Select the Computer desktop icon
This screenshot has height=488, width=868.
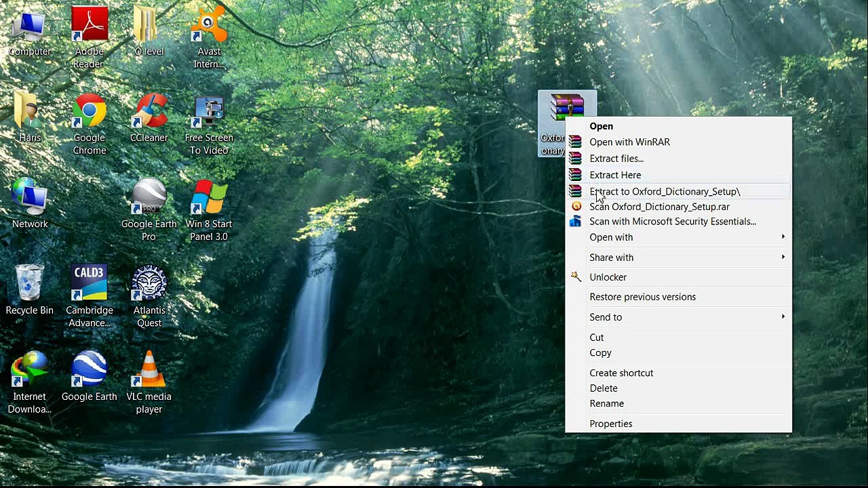[29, 32]
